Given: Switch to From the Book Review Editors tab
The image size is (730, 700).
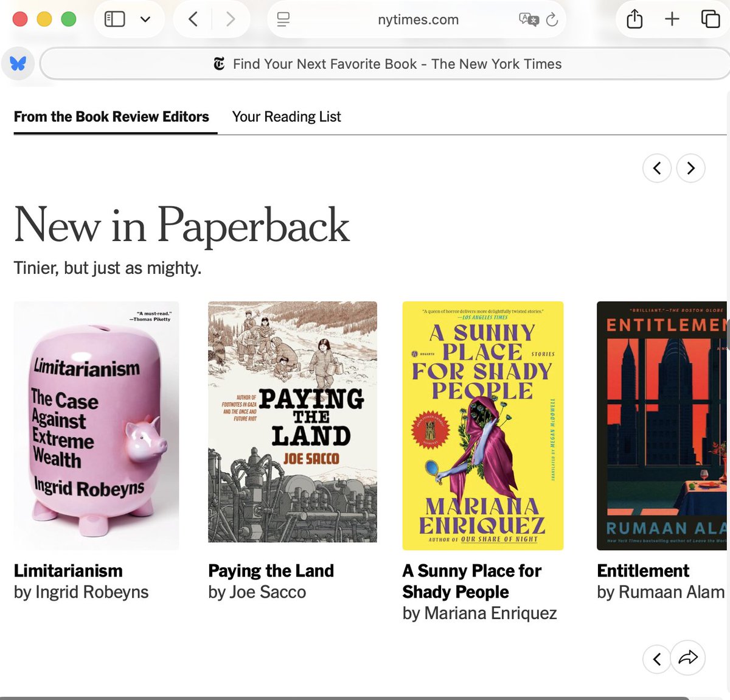Looking at the screenshot, I should pos(111,116).
